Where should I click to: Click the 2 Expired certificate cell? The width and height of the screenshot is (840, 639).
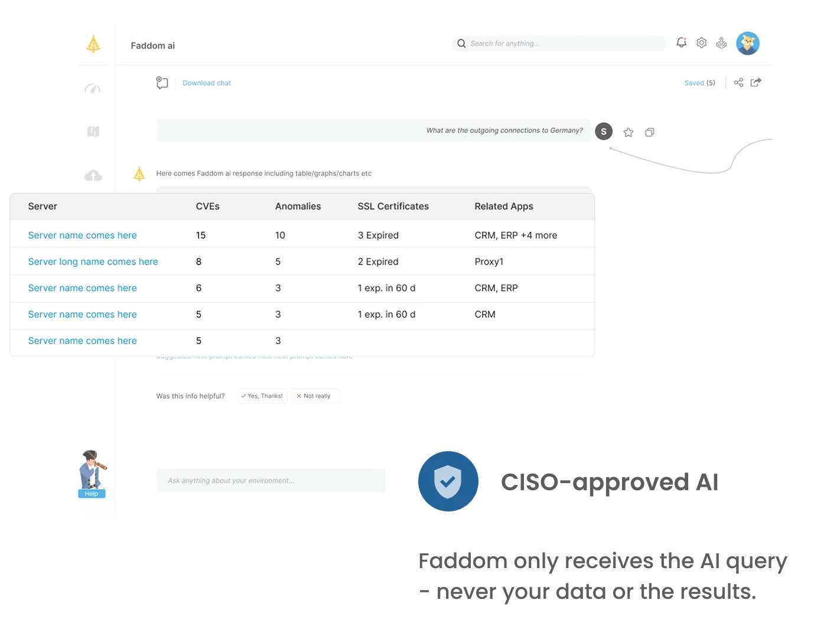[x=378, y=262]
